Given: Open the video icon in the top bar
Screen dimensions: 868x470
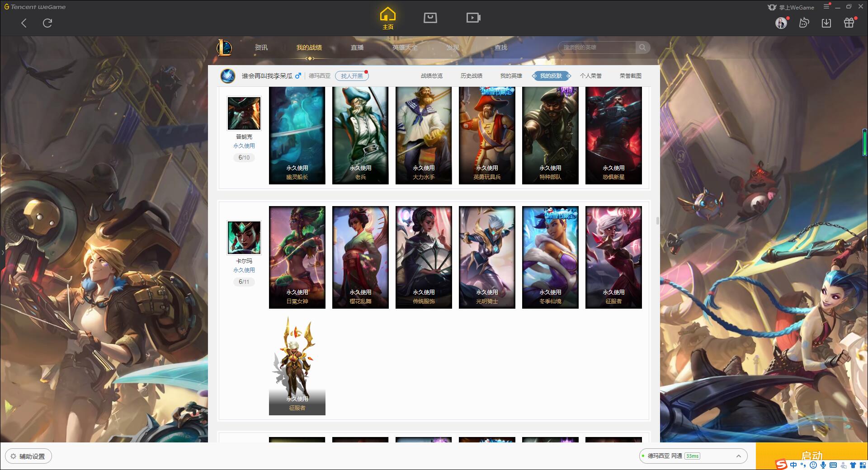Looking at the screenshot, I should tap(473, 18).
